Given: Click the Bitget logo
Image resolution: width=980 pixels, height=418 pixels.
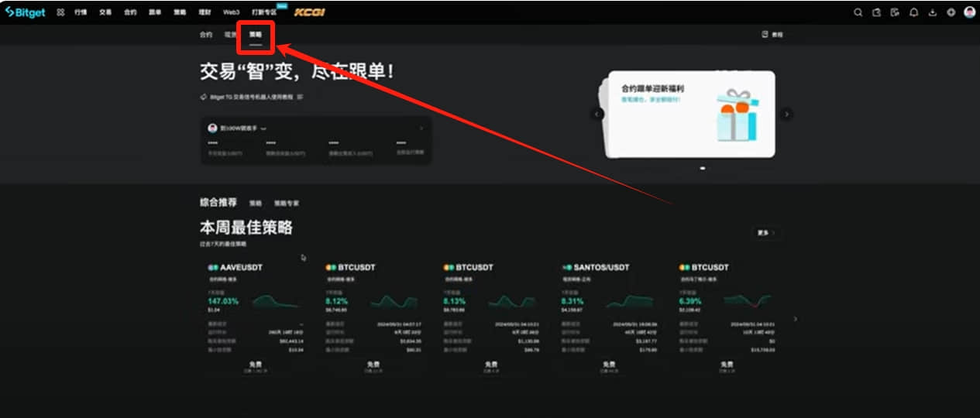Looking at the screenshot, I should coord(25,12).
